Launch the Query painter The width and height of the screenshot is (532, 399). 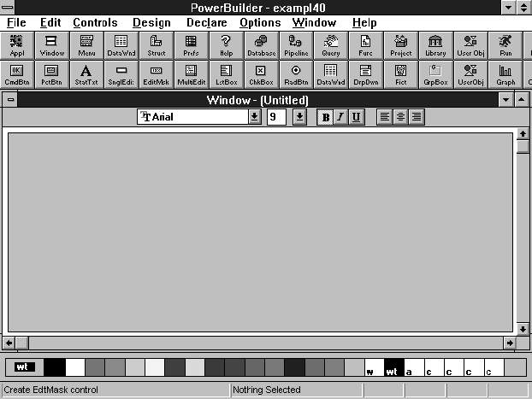[331, 44]
